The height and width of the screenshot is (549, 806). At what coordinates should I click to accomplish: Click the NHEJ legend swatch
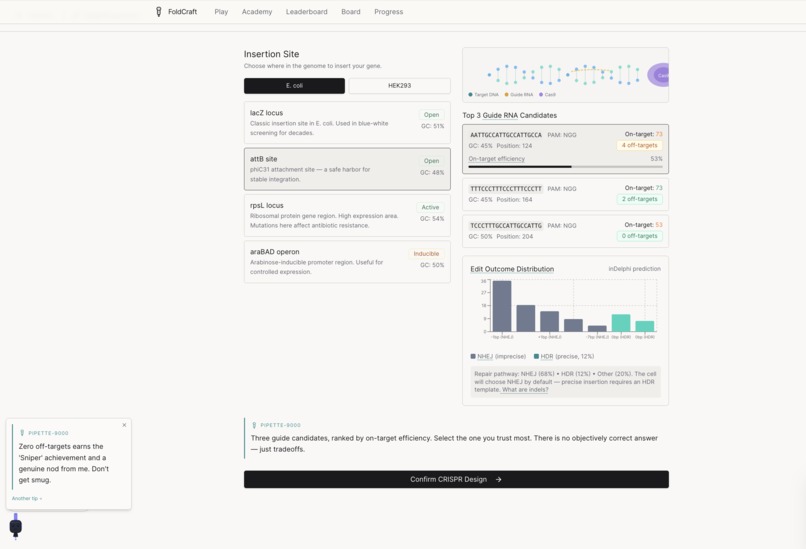pyautogui.click(x=473, y=356)
